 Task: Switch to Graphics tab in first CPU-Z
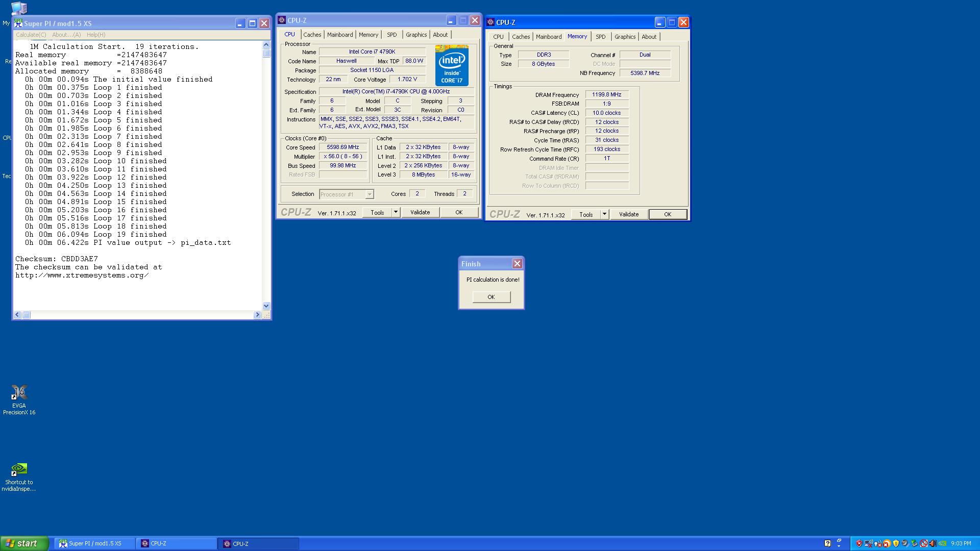point(416,35)
